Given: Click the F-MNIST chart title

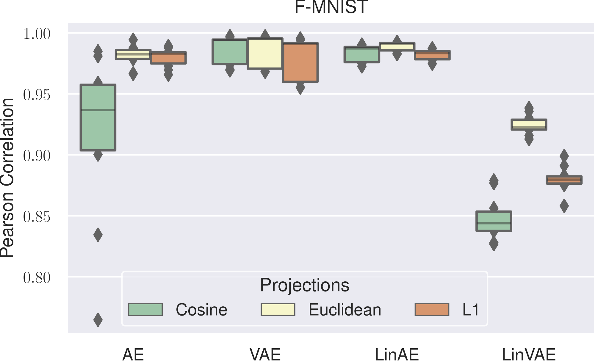Looking at the screenshot, I should click(x=331, y=7).
